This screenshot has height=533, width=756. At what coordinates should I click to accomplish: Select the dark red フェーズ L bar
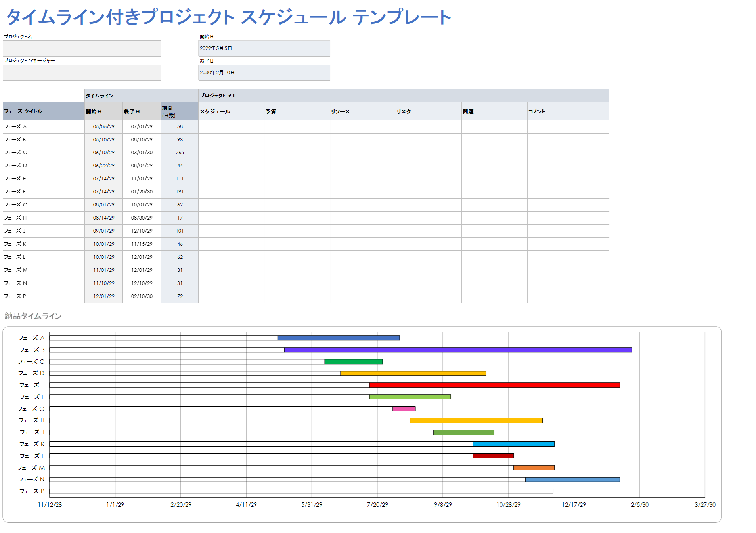(493, 456)
